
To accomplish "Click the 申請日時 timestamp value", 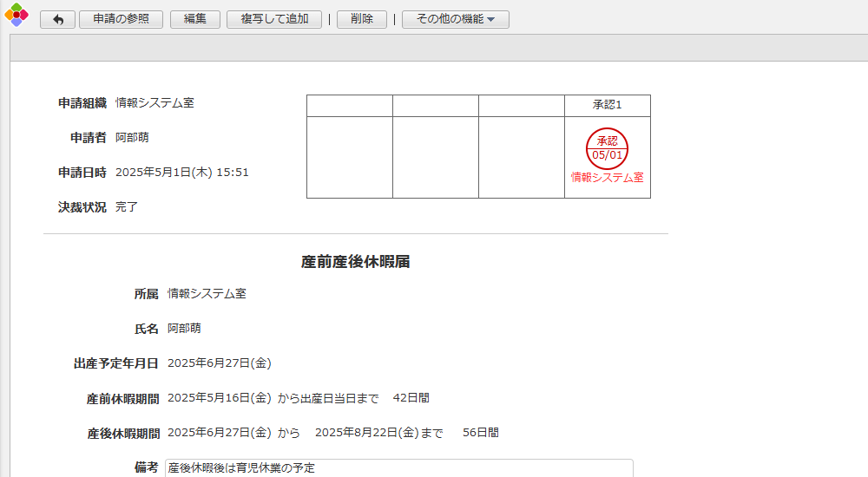I will 182,173.
